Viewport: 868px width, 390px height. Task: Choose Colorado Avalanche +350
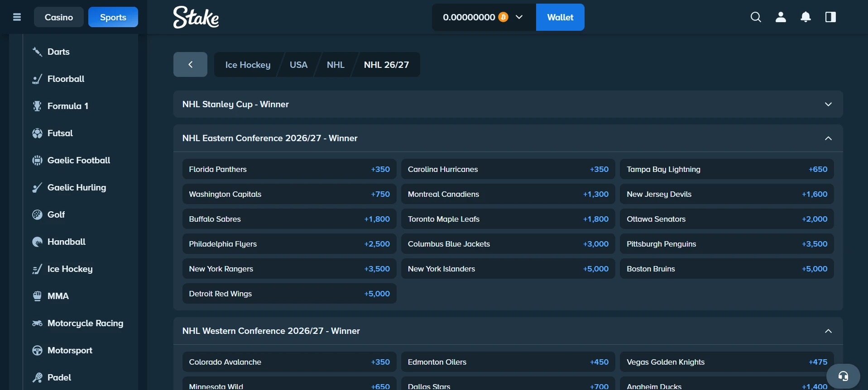pyautogui.click(x=289, y=362)
